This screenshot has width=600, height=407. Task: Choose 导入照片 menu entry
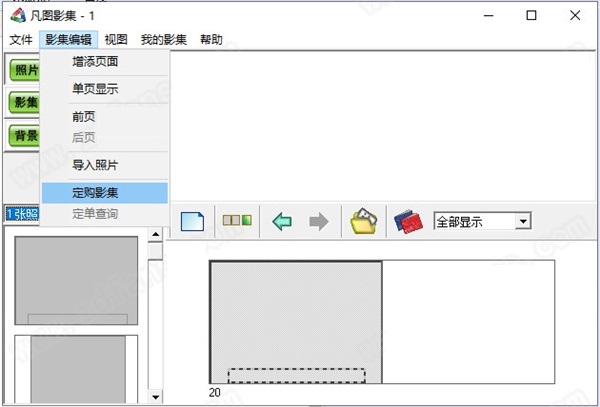104,165
